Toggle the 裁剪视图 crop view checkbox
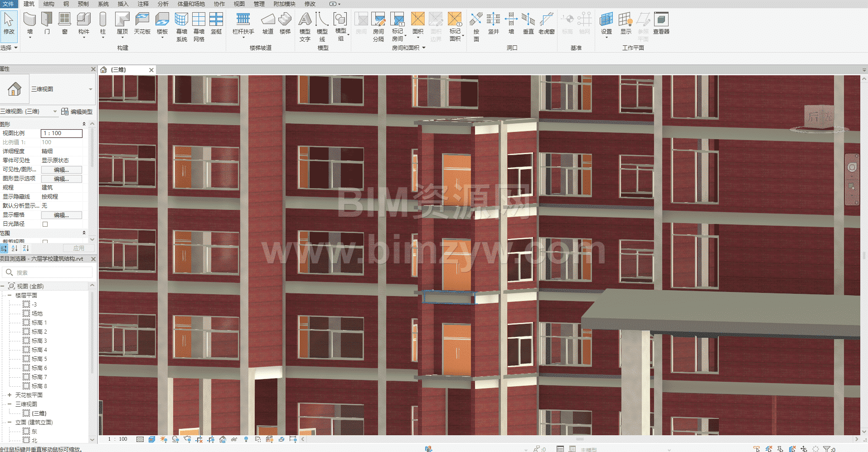The width and height of the screenshot is (868, 452). [45, 242]
